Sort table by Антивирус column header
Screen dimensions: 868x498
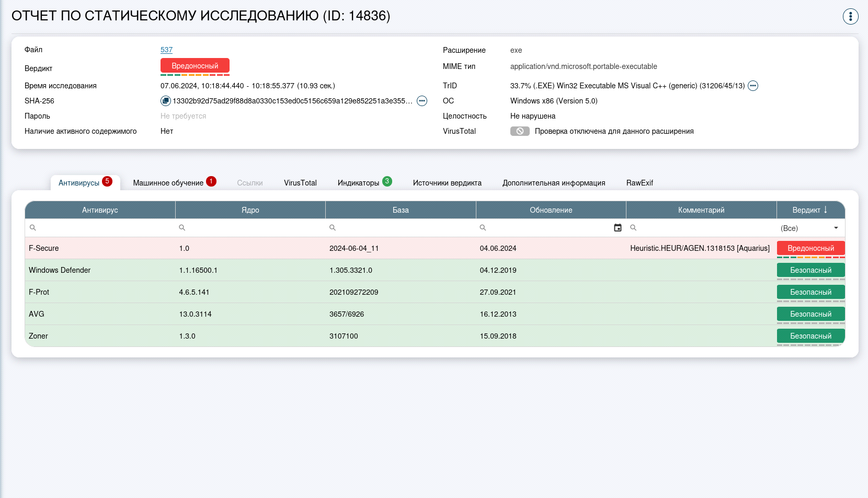coord(100,210)
